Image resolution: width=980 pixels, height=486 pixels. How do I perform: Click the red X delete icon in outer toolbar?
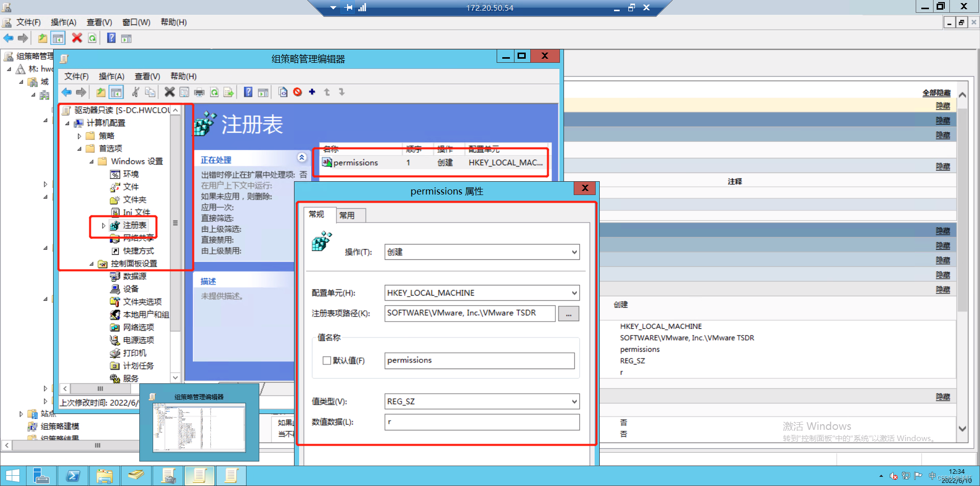pyautogui.click(x=77, y=38)
